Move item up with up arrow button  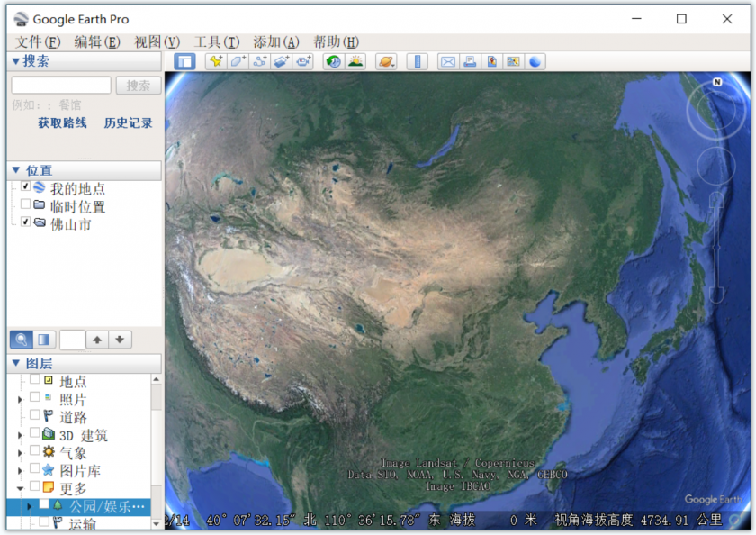click(x=97, y=340)
